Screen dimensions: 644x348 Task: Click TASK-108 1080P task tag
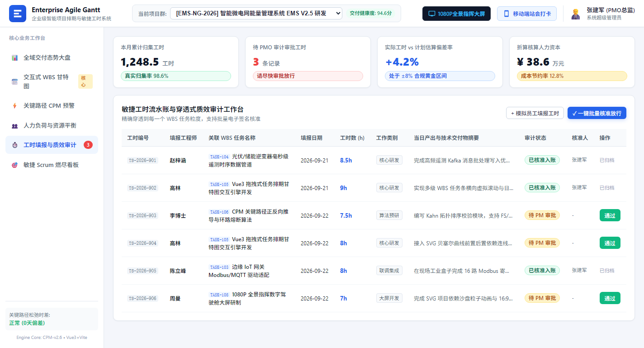219,295
